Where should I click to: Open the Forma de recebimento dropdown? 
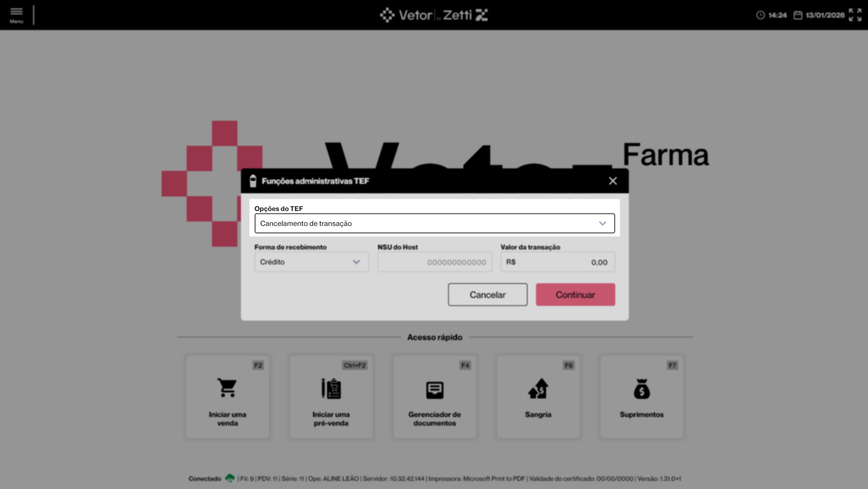coord(312,262)
